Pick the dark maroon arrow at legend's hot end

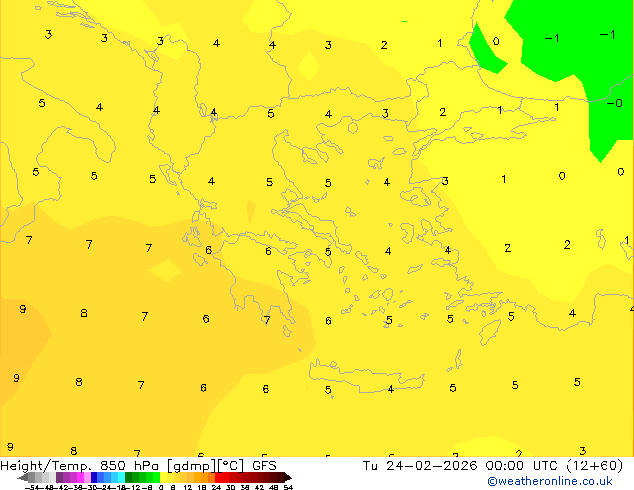coord(288,478)
